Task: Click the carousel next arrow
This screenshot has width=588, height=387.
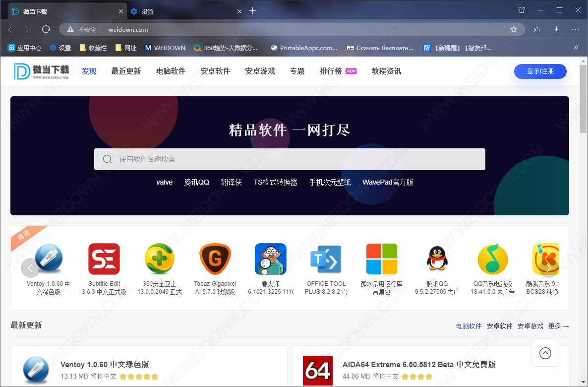Action: tap(549, 268)
